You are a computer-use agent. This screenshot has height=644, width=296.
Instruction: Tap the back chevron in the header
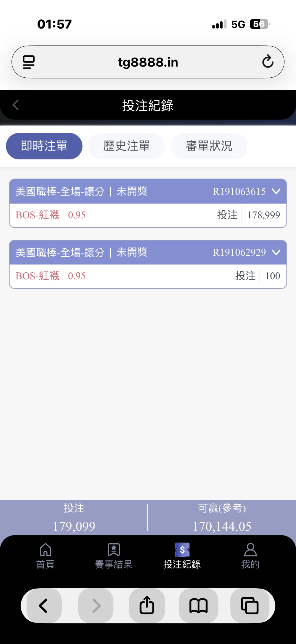click(x=16, y=105)
